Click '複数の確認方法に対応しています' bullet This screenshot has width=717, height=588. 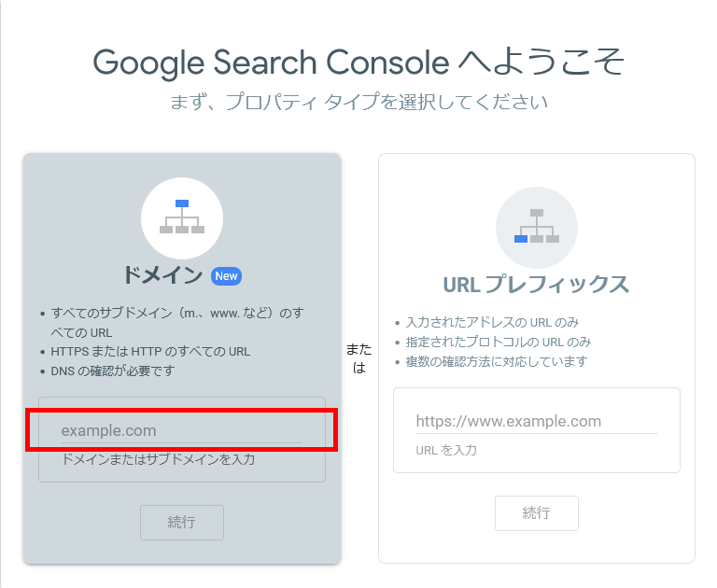497,361
